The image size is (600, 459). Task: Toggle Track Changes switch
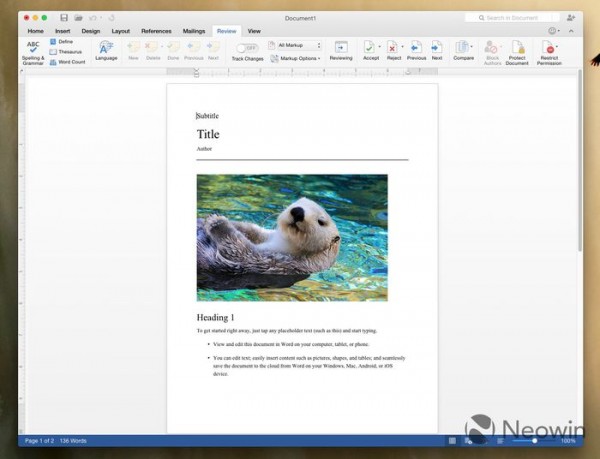[x=247, y=48]
